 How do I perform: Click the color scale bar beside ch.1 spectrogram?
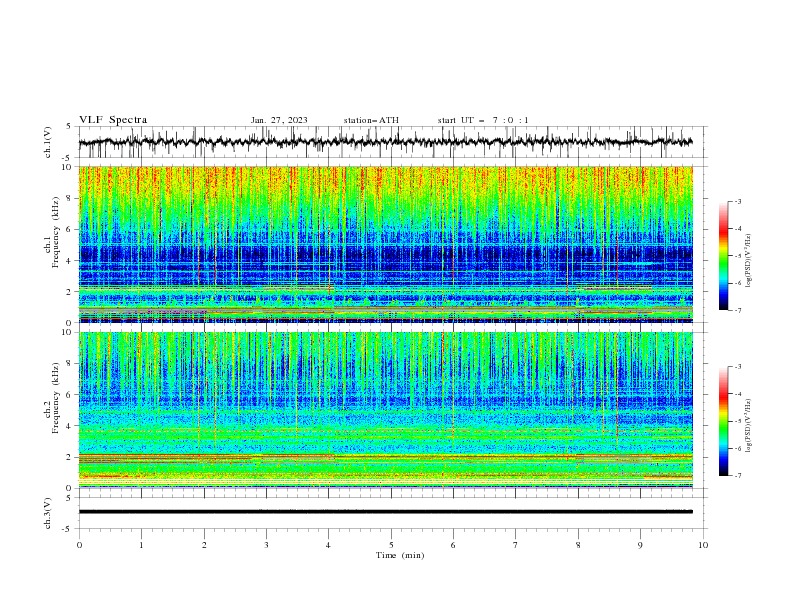point(724,256)
